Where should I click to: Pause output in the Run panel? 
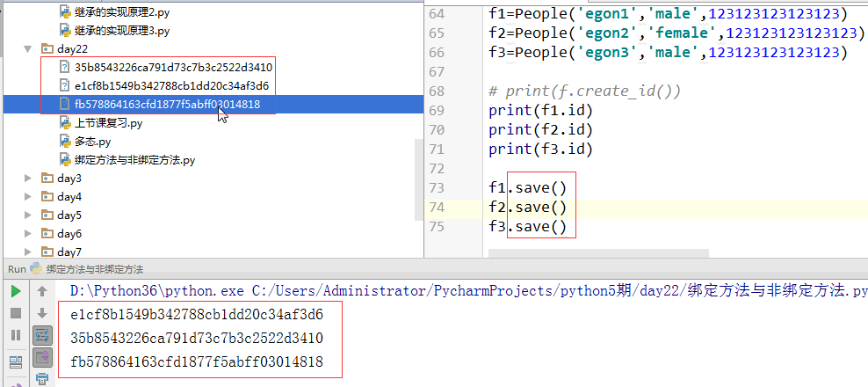(16, 335)
